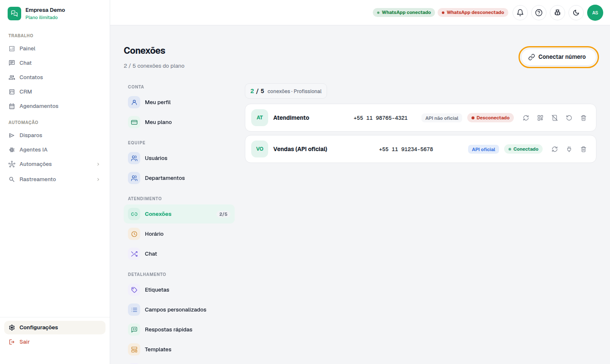Open Campos personalizados settings
The width and height of the screenshot is (610, 364).
(x=179, y=310)
